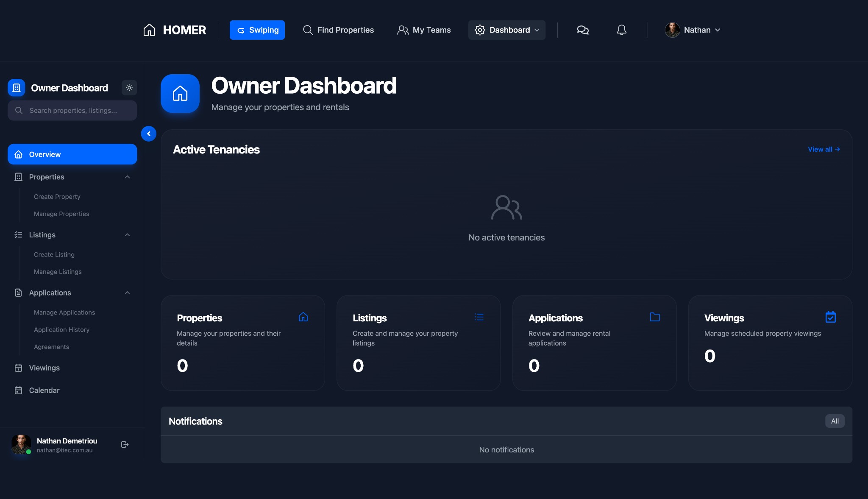Collapse the Properties section chevron

coord(127,177)
